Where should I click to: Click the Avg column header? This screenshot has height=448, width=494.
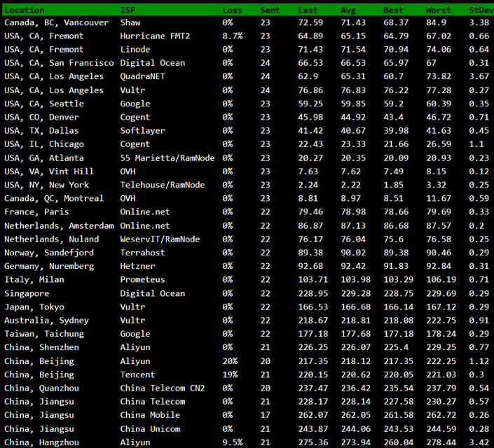(x=348, y=10)
